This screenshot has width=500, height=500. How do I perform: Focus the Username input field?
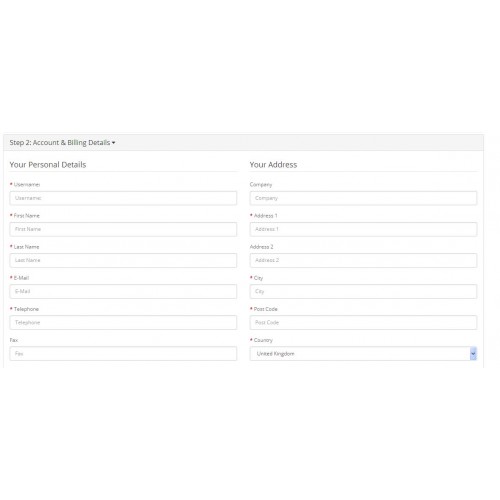coord(123,198)
